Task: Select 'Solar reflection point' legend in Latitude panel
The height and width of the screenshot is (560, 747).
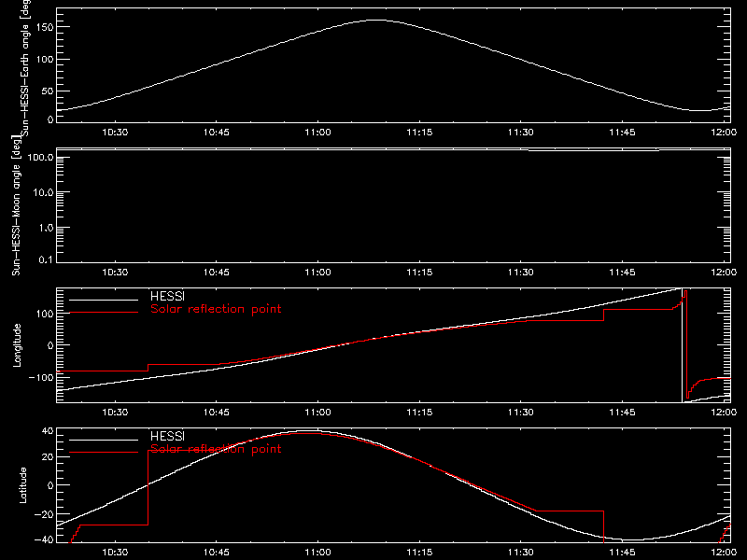Action: pyautogui.click(x=216, y=449)
